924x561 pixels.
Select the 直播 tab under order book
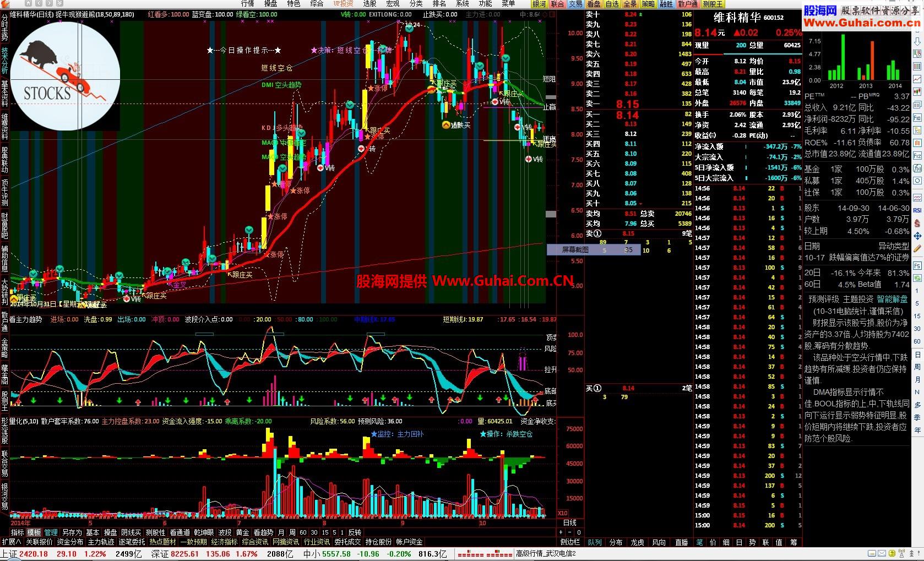click(x=681, y=542)
